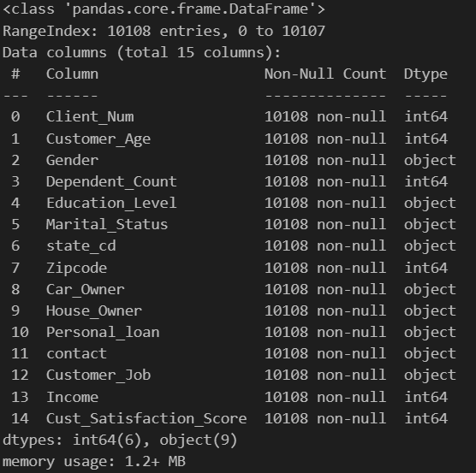Select the Zipcode column entry
Image resolution: width=476 pixels, height=473 pixels.
[229, 269]
